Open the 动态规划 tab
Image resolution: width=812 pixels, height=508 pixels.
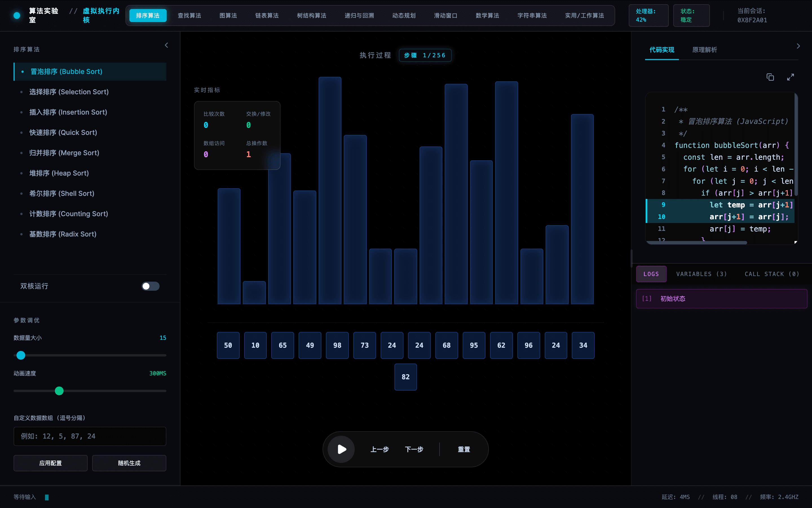coord(404,16)
